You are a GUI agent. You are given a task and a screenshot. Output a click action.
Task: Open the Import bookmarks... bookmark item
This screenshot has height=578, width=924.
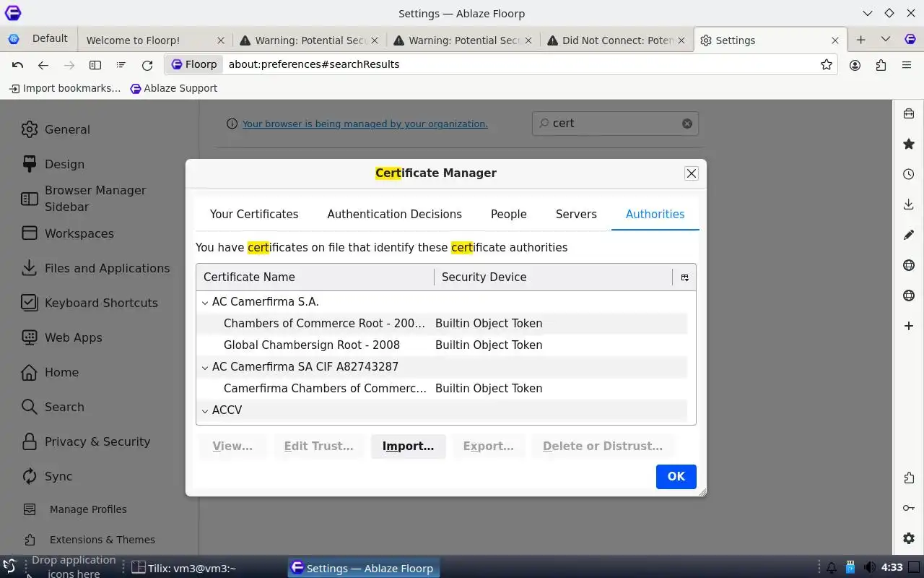coord(64,88)
